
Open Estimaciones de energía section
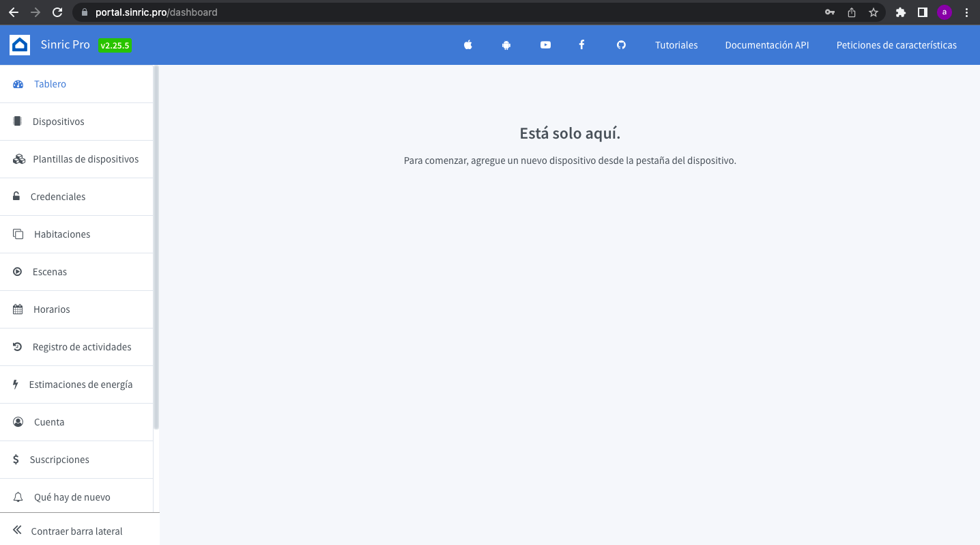pos(81,385)
